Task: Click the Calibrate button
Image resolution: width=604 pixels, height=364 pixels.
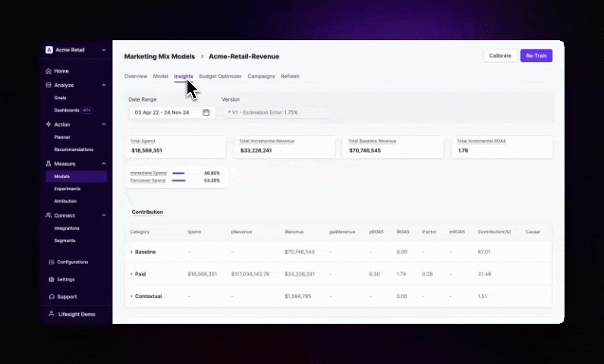Action: (x=500, y=56)
